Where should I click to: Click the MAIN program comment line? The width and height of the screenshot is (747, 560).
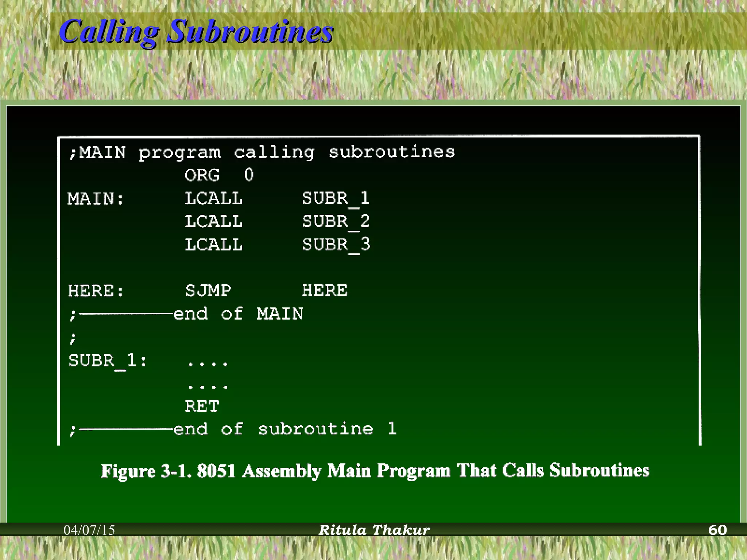[x=262, y=152]
